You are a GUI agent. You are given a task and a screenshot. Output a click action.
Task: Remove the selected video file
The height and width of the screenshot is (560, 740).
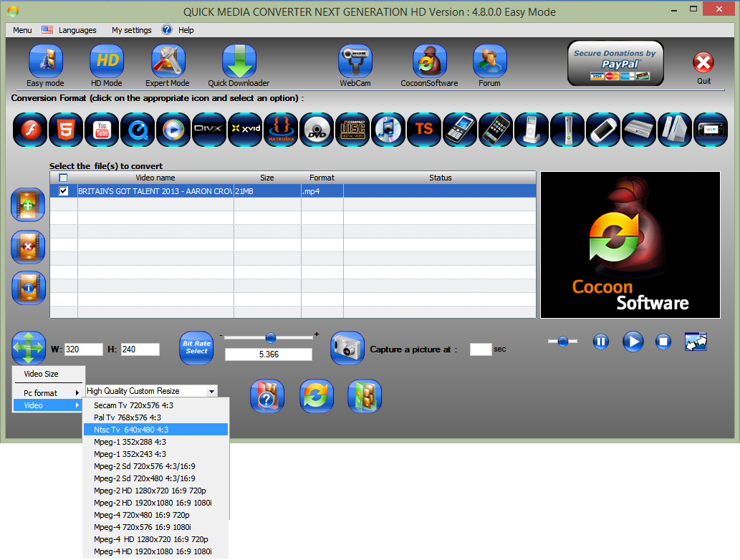point(29,247)
